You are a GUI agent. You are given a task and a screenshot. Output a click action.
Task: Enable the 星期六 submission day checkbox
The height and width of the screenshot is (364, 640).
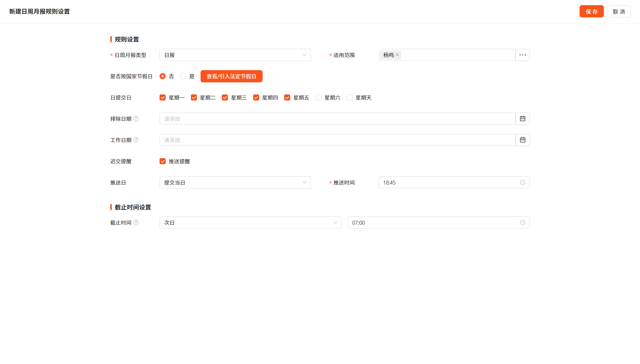click(318, 97)
